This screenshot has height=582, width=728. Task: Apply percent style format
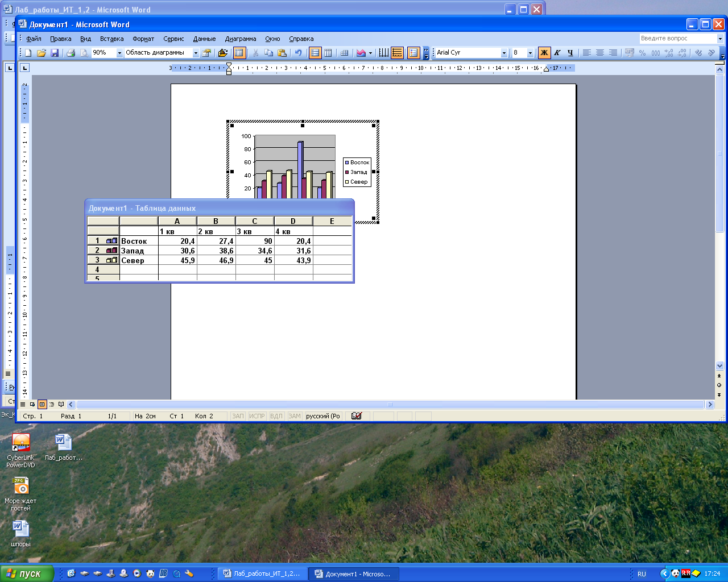(642, 53)
